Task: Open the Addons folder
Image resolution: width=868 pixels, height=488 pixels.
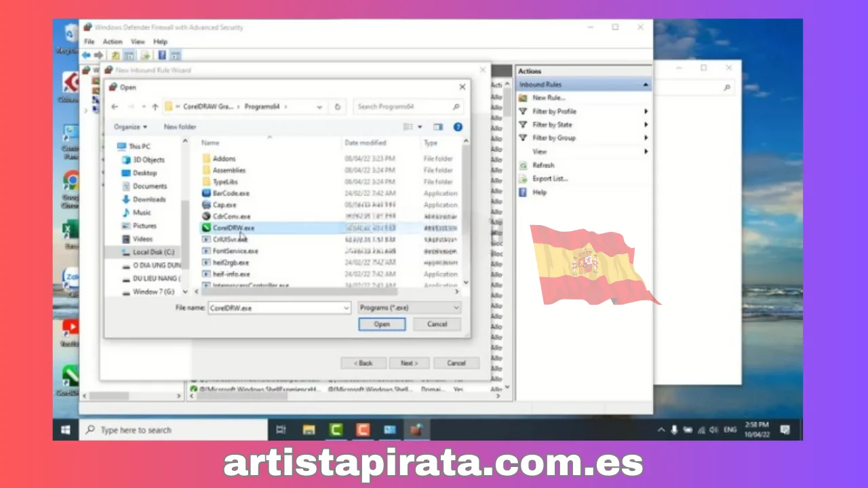Action: pos(224,159)
